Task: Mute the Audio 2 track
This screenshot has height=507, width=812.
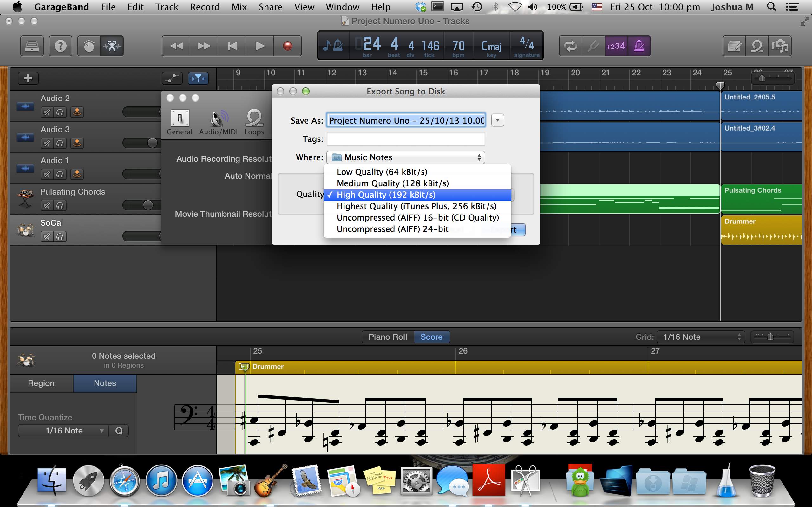Action: pos(47,112)
